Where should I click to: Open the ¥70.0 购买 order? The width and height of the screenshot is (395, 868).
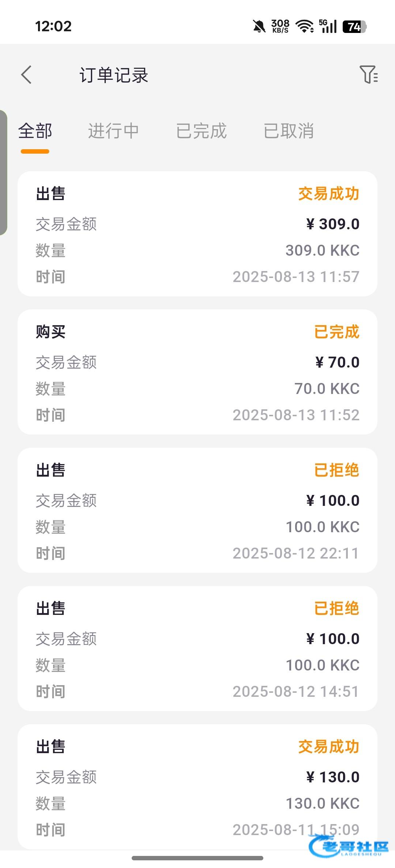coord(197,372)
